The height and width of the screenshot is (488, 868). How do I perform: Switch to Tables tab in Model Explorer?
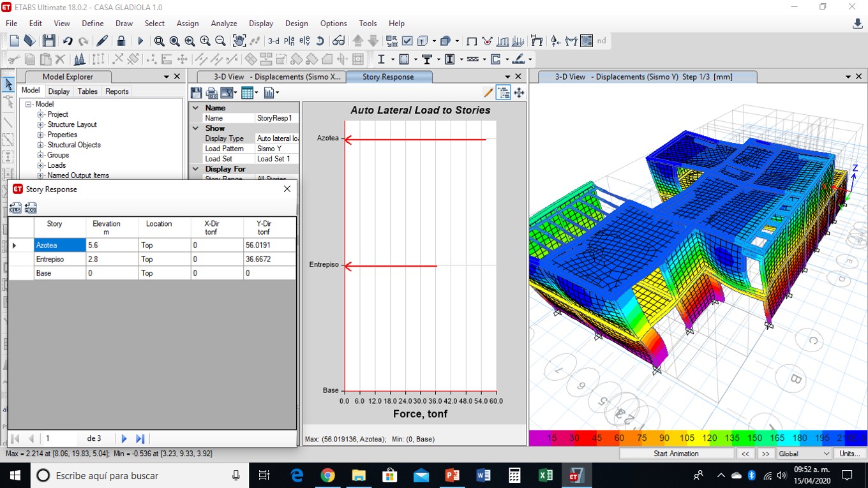coord(87,91)
